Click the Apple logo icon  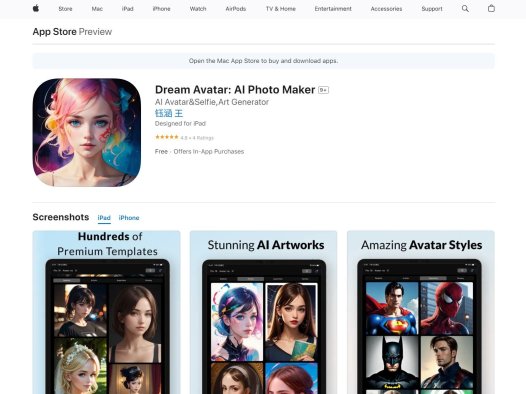click(x=36, y=8)
